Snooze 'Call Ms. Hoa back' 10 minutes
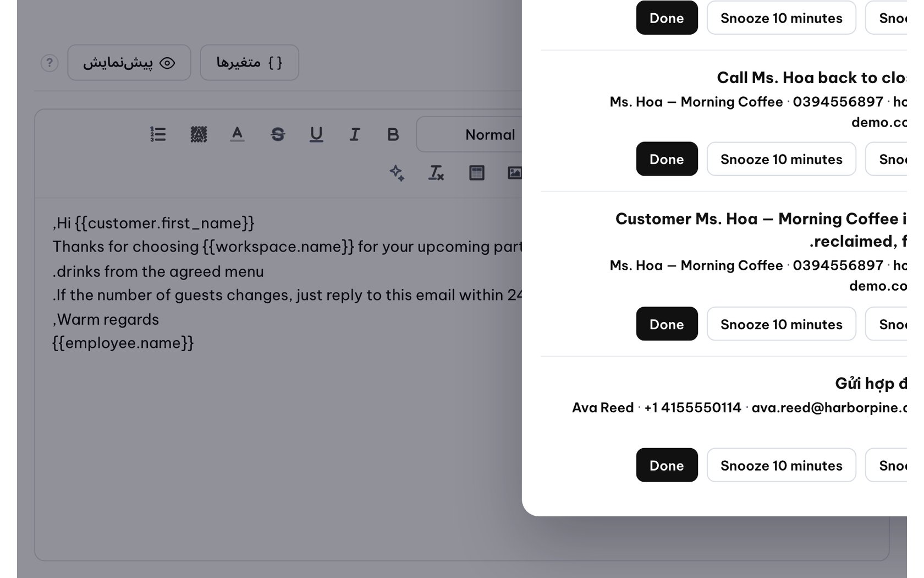 click(781, 159)
